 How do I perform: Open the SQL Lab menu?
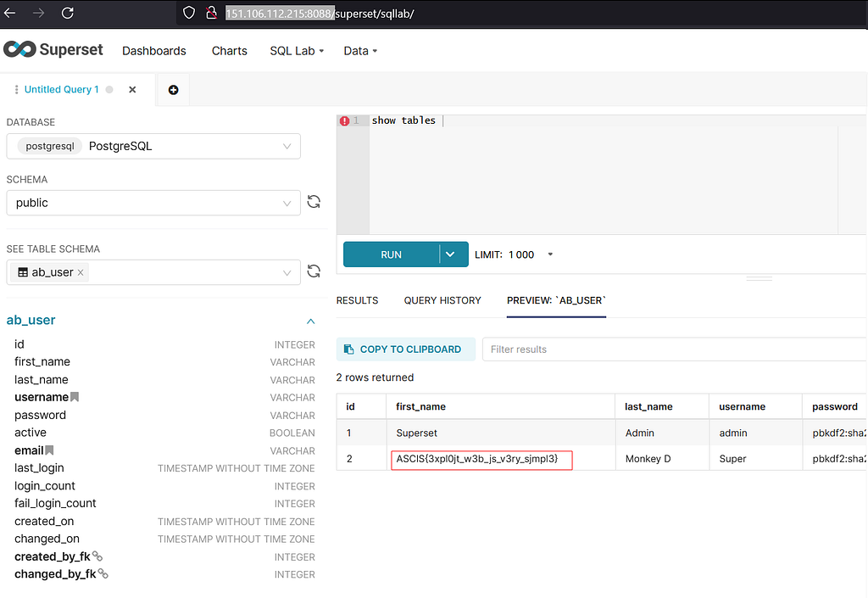click(297, 51)
